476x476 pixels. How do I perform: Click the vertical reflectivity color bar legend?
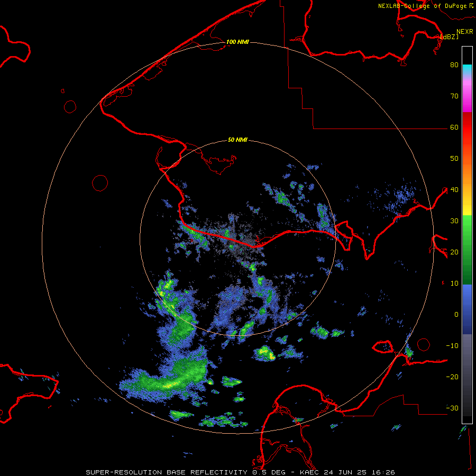pyautogui.click(x=467, y=235)
